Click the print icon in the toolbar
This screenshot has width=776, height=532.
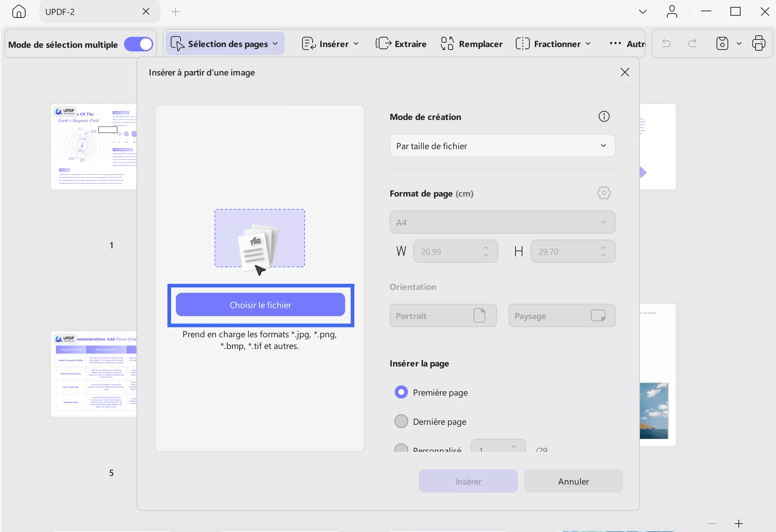pos(758,44)
